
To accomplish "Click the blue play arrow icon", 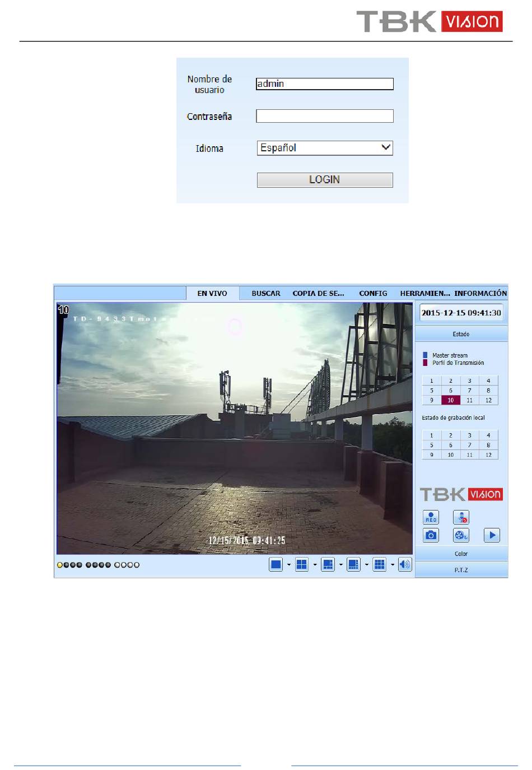I will [x=492, y=535].
